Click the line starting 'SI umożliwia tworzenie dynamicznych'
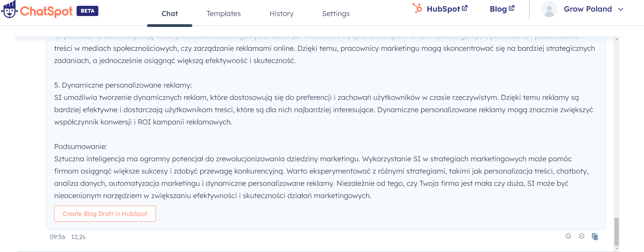 pyautogui.click(x=316, y=98)
